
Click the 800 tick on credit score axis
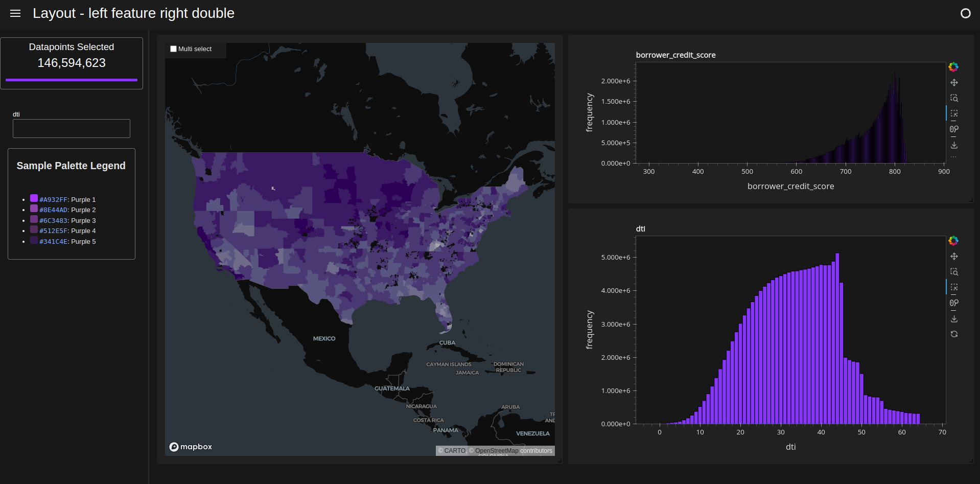coord(895,172)
